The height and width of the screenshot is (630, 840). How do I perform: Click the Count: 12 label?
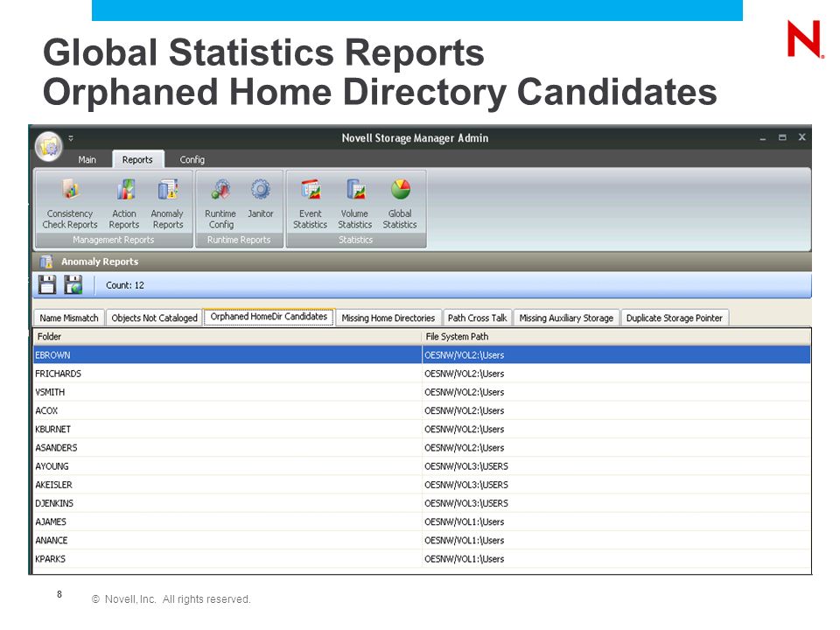125,285
